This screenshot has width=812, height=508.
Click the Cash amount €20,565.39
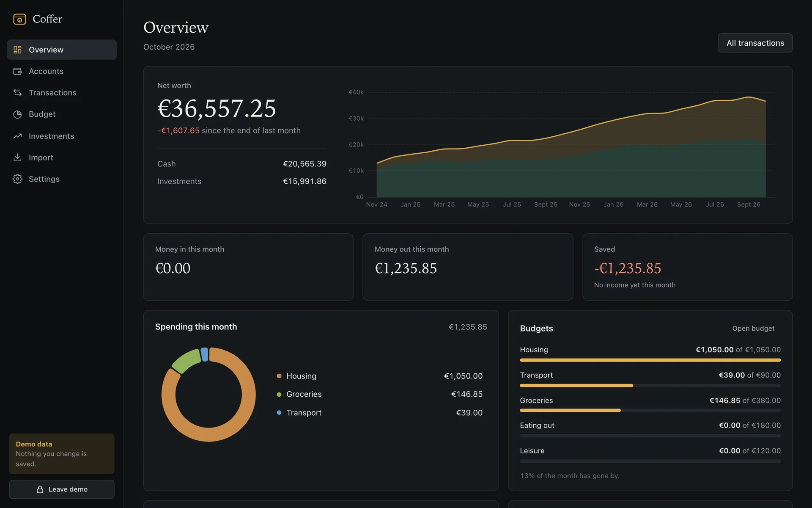coord(304,164)
